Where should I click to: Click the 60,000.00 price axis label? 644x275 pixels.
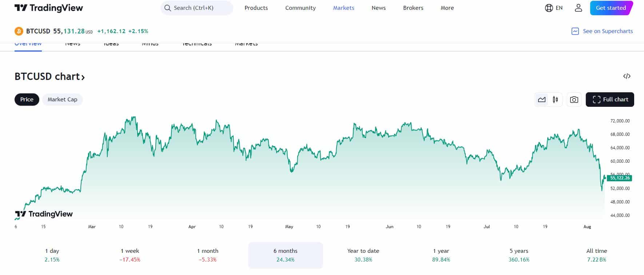[x=620, y=161]
